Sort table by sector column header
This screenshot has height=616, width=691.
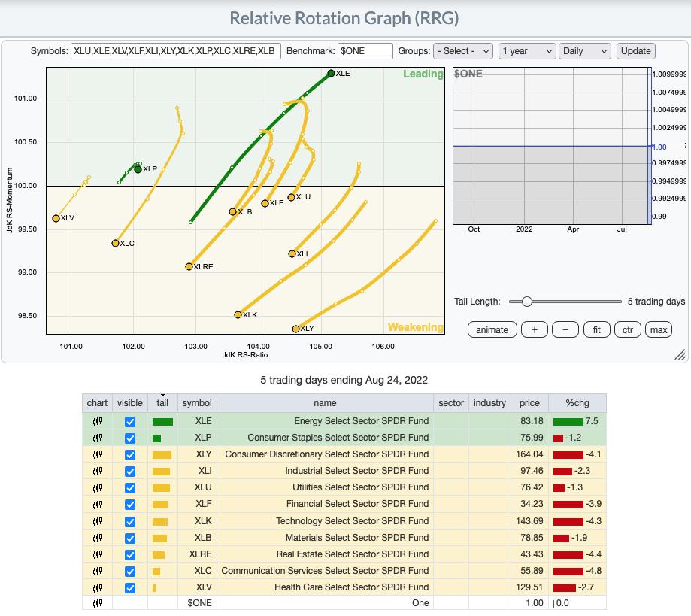click(451, 403)
